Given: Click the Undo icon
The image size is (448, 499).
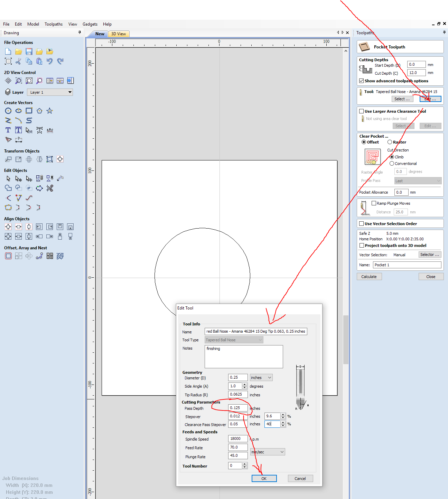Looking at the screenshot, I should pos(50,61).
